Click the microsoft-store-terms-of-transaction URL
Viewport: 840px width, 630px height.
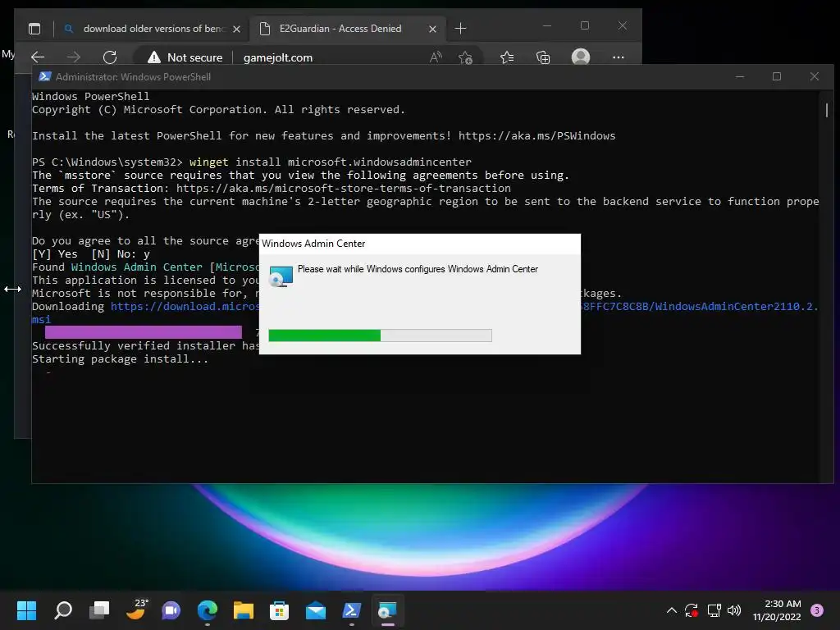344,188
